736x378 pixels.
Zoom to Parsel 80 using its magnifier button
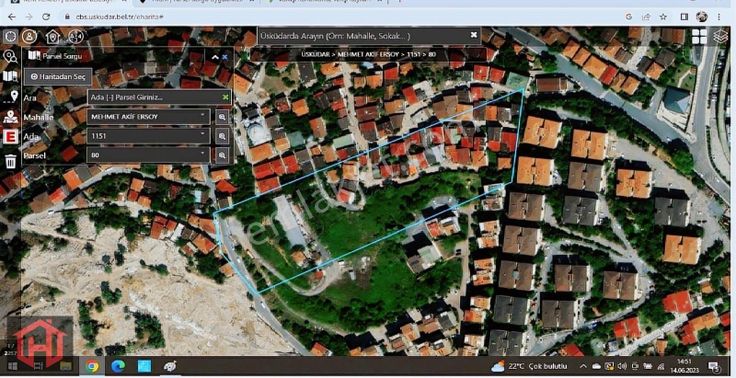222,155
